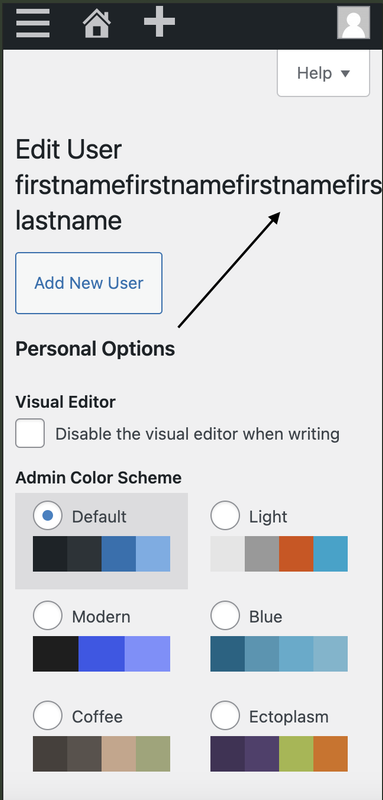Open the user avatar icon
Viewport: 383px width, 800px height.
click(353, 22)
